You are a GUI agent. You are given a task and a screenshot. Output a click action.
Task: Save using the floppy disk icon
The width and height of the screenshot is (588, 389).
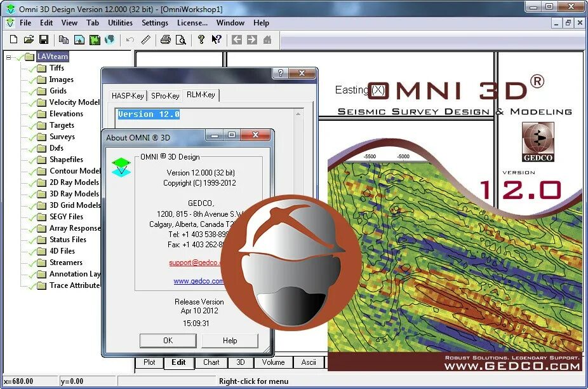click(44, 39)
